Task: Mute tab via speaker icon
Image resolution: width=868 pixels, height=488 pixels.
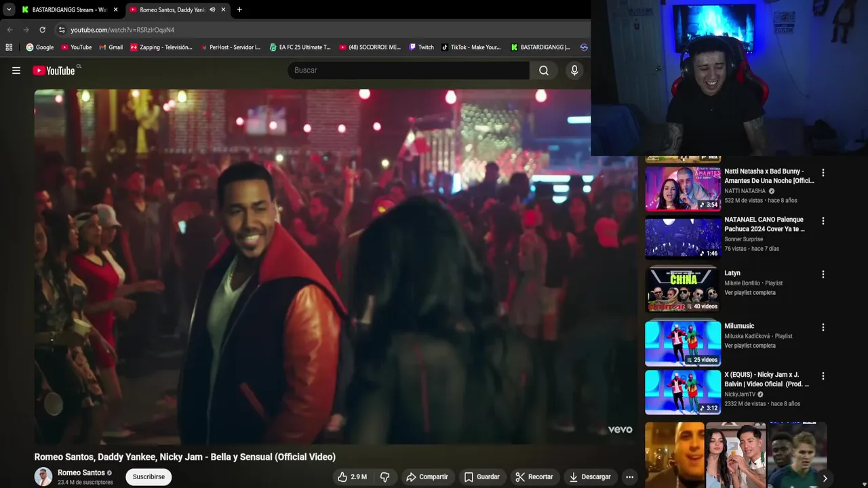Action: pos(212,9)
